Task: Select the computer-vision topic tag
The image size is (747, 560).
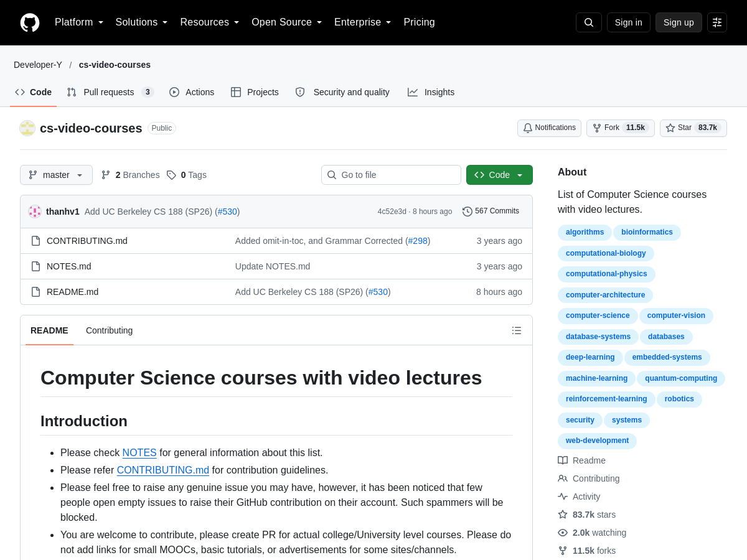Action: (676, 316)
